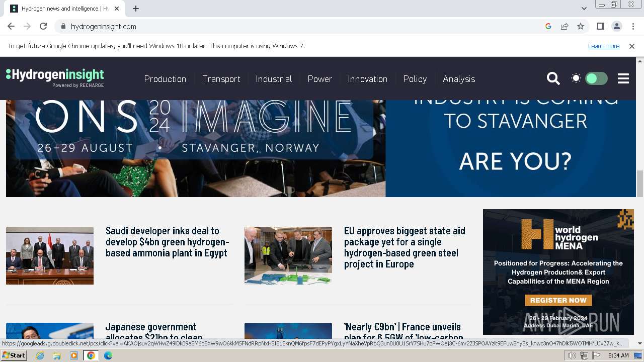Open the Production section
Image resolution: width=644 pixels, height=362 pixels.
tap(165, 79)
